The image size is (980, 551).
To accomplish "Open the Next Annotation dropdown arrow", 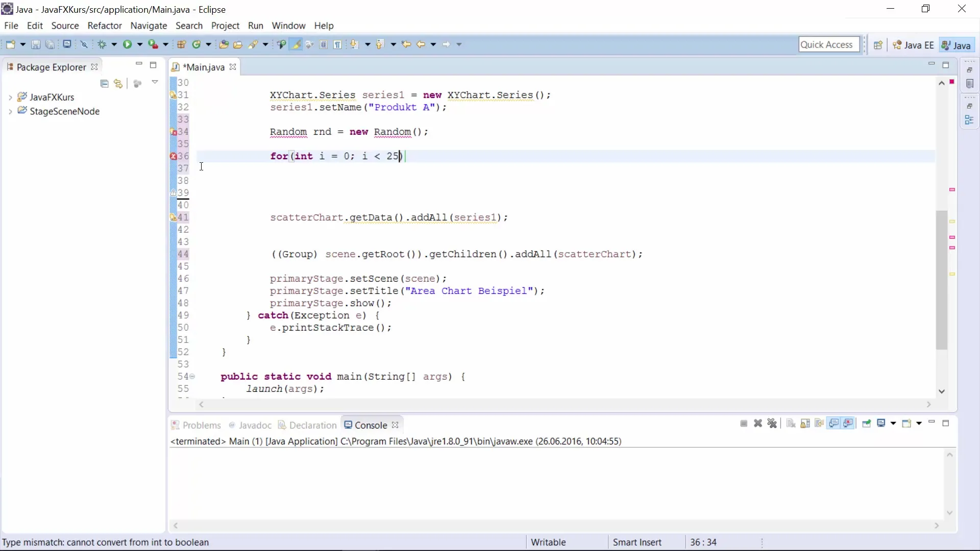I will point(367,44).
